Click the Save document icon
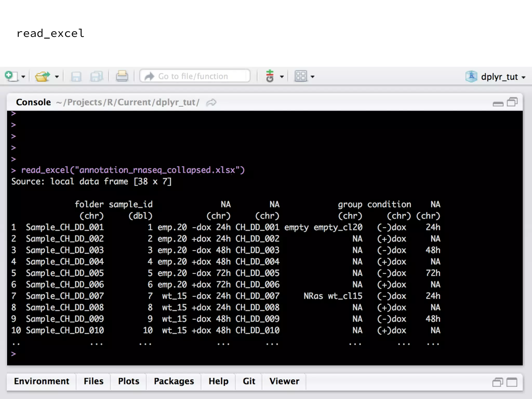 coord(76,76)
